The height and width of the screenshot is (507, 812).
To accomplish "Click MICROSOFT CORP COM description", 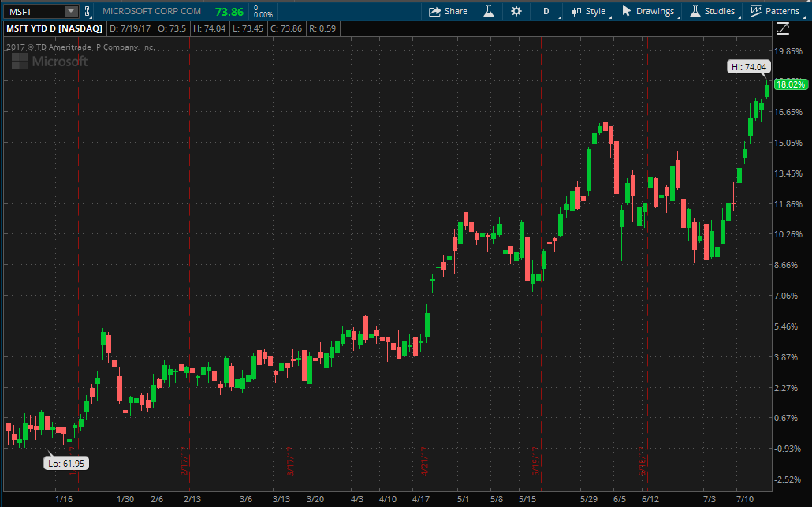I will [151, 11].
